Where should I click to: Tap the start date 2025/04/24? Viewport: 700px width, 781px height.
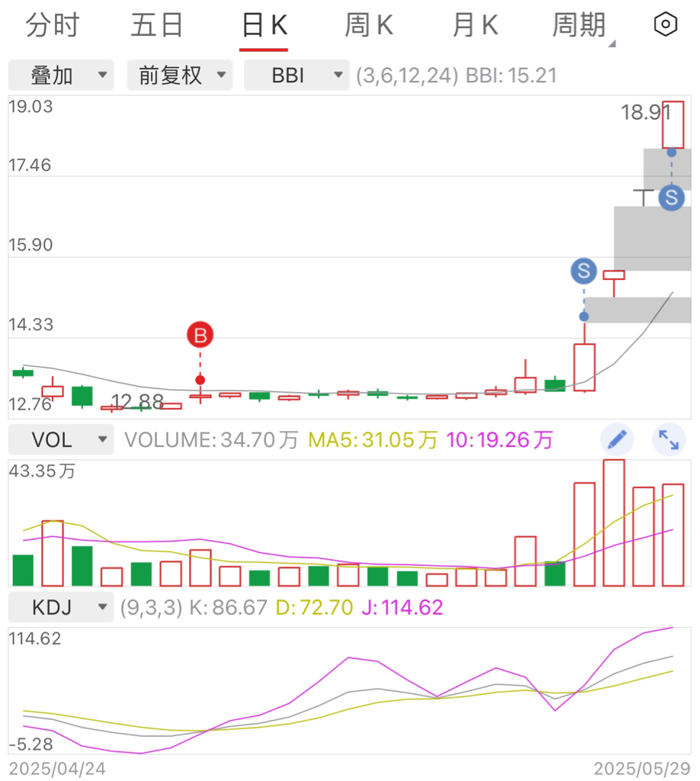tap(56, 769)
